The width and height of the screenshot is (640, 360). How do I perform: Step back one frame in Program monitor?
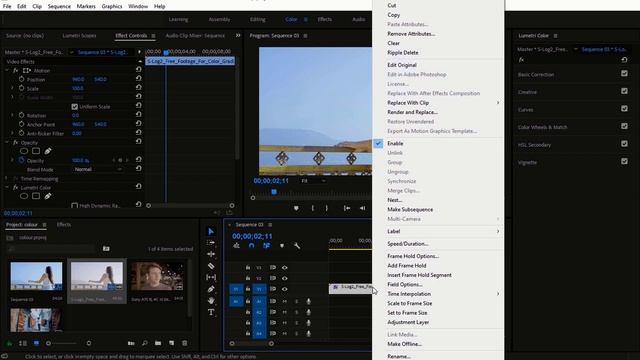[x=362, y=208]
